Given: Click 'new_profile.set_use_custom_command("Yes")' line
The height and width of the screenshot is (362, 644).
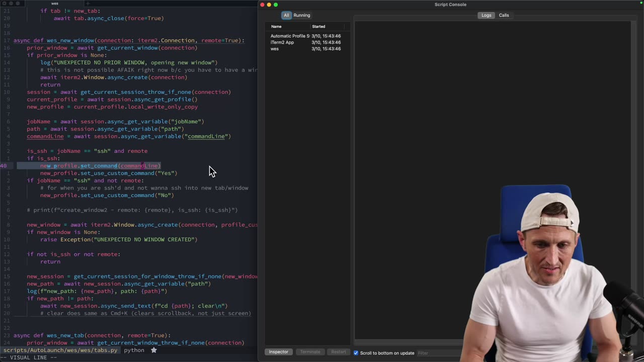Looking at the screenshot, I should pos(109,173).
